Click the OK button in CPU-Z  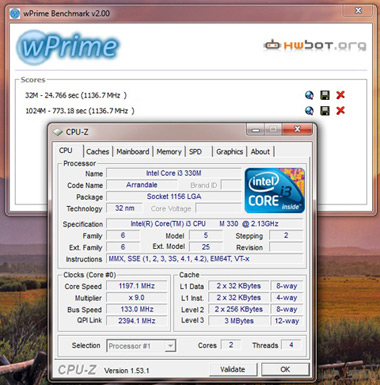click(285, 369)
